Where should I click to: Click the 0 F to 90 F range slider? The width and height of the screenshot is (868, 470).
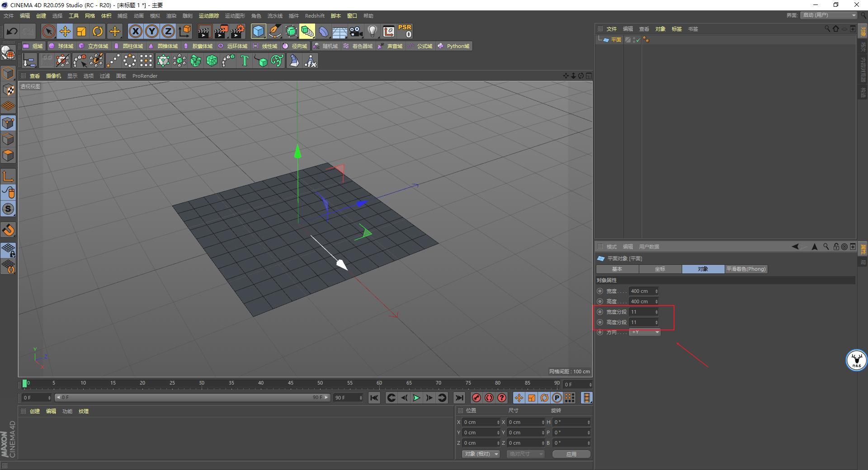[x=192, y=398]
